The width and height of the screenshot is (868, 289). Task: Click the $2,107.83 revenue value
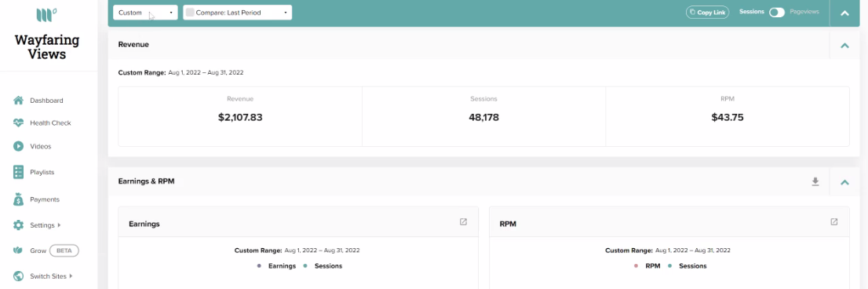coord(240,117)
